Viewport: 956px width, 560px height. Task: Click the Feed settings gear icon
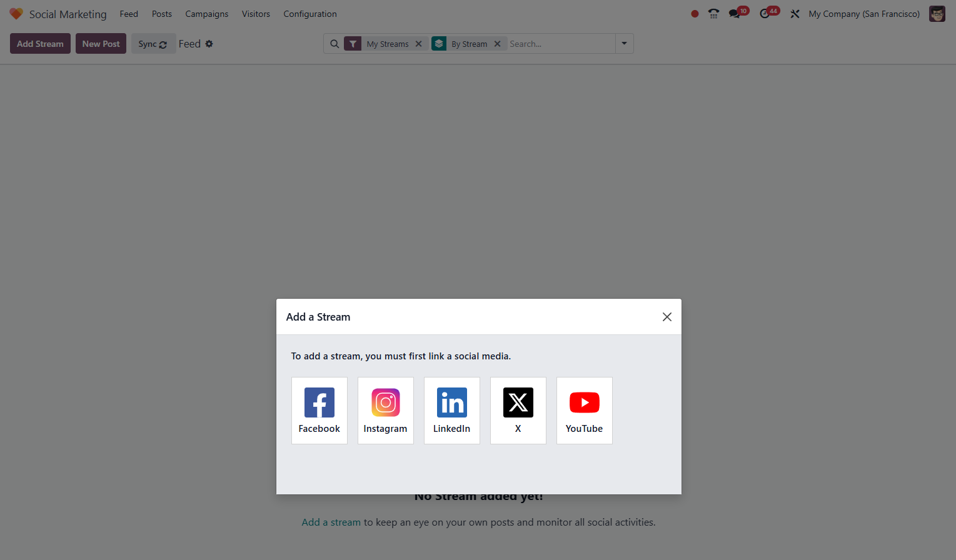209,44
